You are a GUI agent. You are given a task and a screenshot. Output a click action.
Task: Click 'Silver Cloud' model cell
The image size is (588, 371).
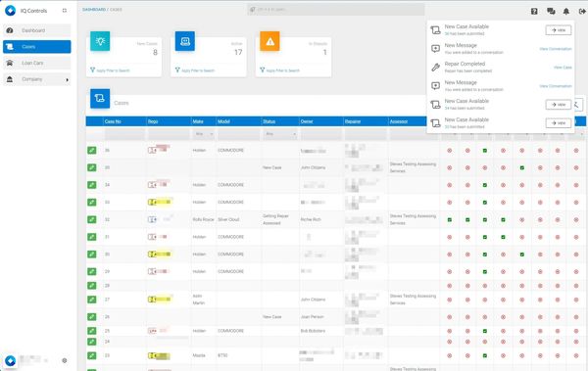(x=228, y=219)
